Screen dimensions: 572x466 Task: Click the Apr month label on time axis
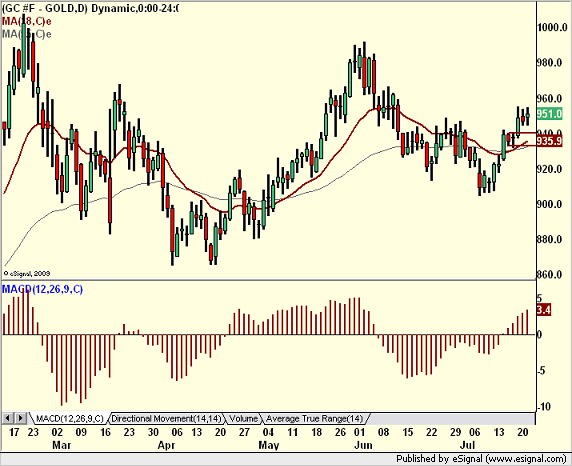166,446
